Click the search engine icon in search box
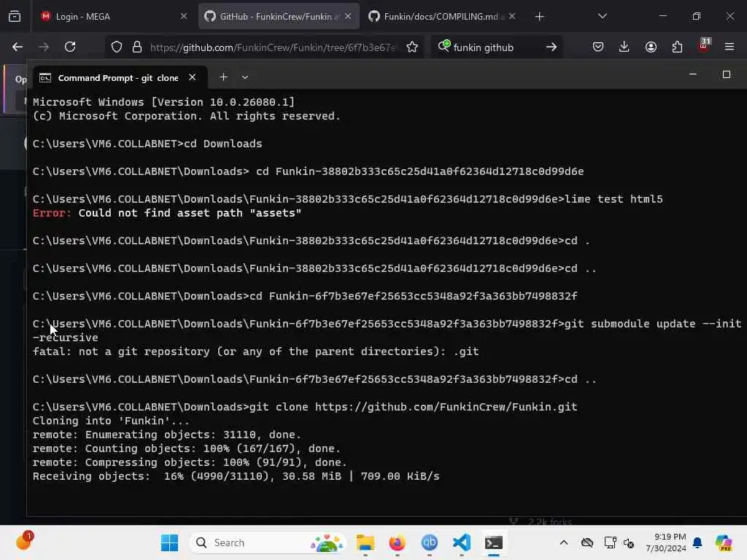This screenshot has width=747, height=560. click(444, 46)
